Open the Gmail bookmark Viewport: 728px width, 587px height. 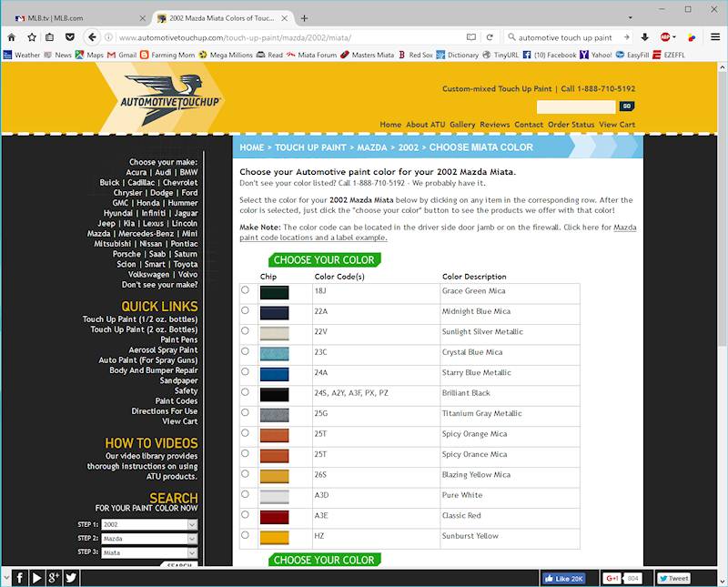122,55
